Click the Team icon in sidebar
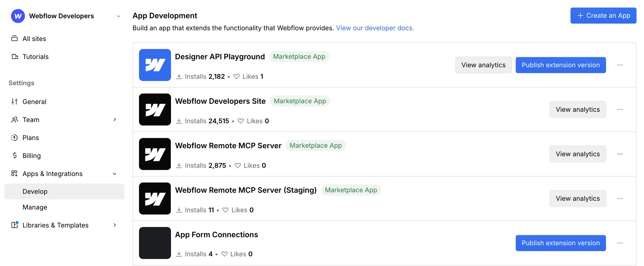The width and height of the screenshot is (644, 266). [14, 119]
